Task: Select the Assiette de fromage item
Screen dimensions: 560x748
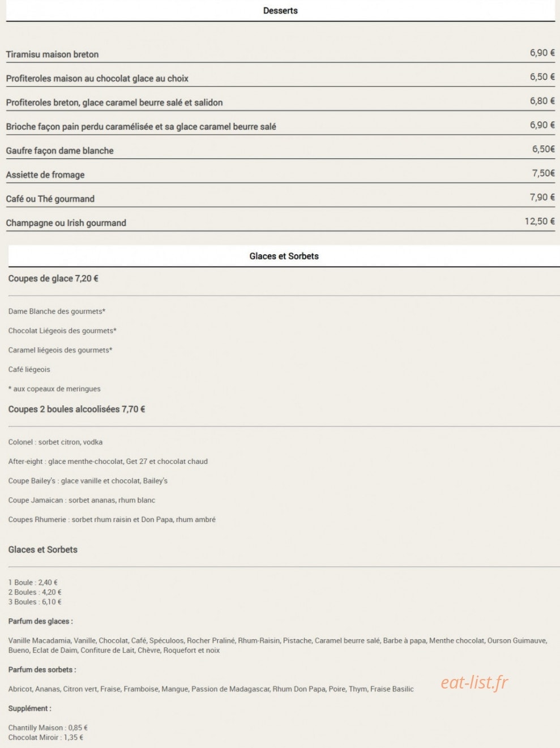Action: 45,174
